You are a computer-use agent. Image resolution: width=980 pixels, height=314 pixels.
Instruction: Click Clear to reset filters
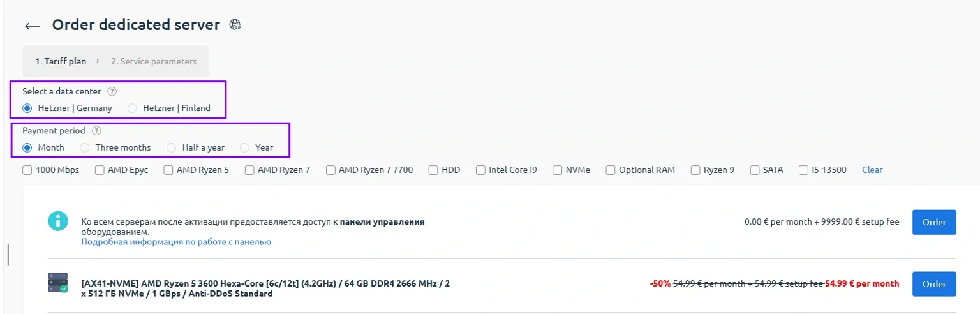[x=872, y=170]
